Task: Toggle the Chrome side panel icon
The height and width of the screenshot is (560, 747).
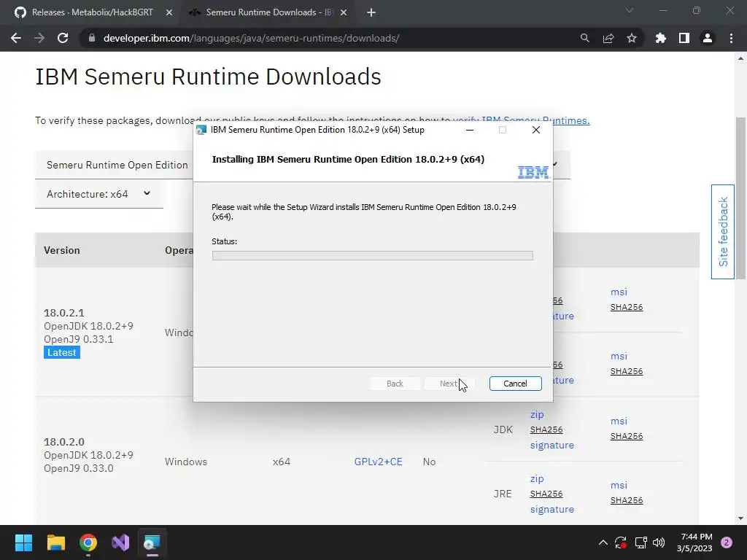Action: 684,38
